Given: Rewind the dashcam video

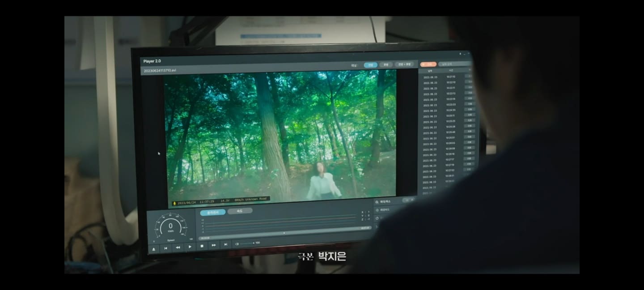Looking at the screenshot, I should tap(178, 247).
